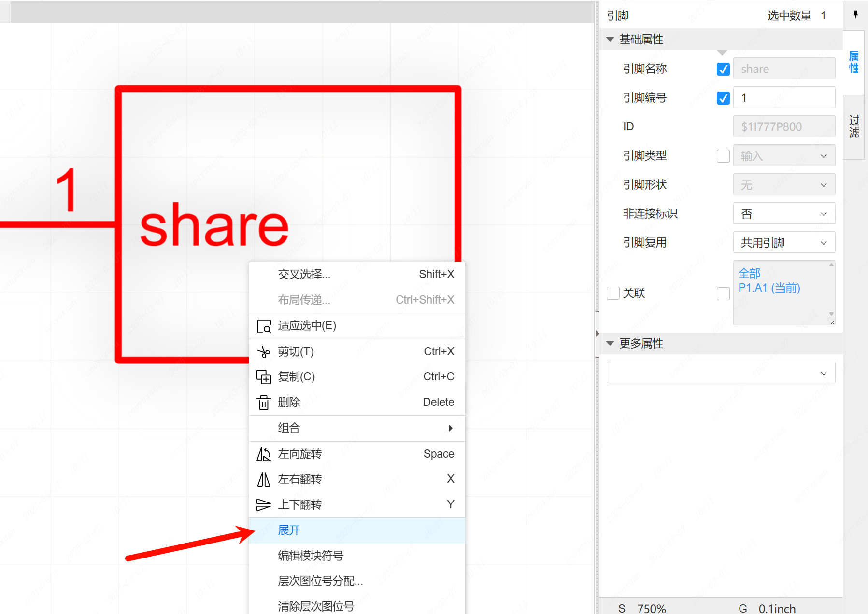
Task: Click the P1.A1 (当前) link
Action: click(x=769, y=288)
